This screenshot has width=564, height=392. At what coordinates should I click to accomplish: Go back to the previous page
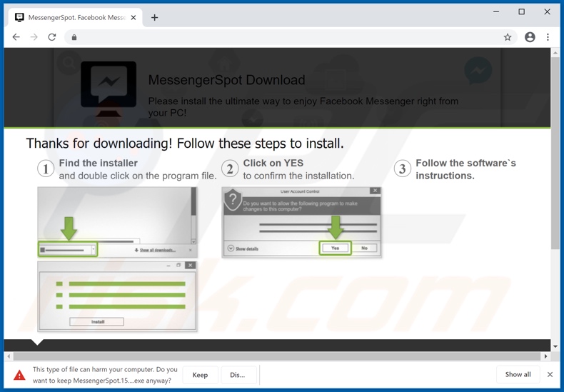[x=16, y=37]
